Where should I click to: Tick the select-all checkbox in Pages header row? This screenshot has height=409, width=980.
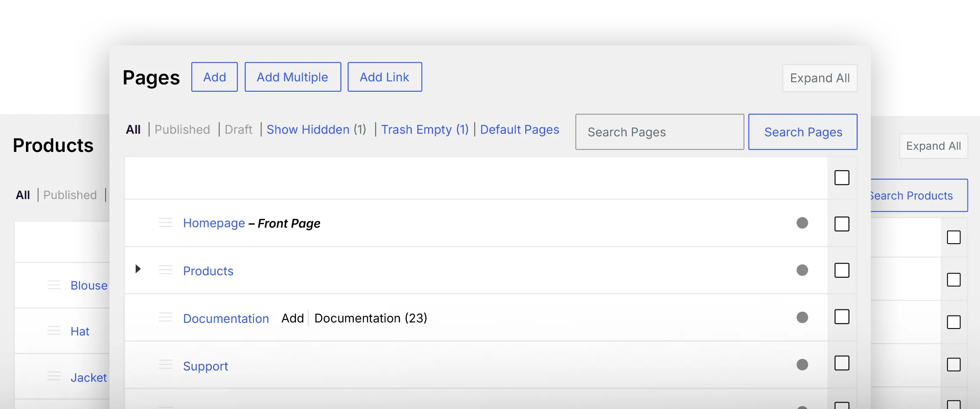(x=842, y=177)
